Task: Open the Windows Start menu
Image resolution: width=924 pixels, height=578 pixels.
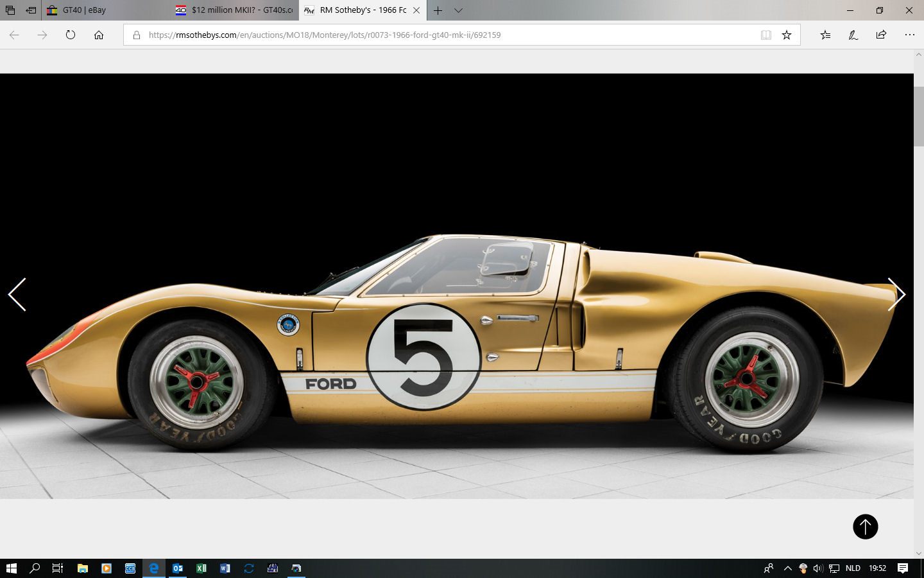Action: [11, 568]
